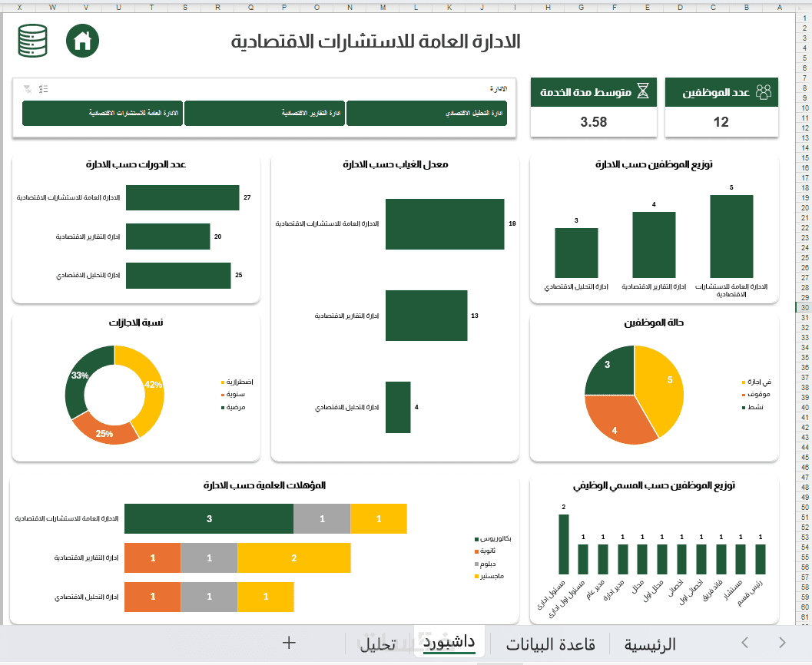Add a new sheet with plus button
Screen dimensions: 812x665
[289, 643]
